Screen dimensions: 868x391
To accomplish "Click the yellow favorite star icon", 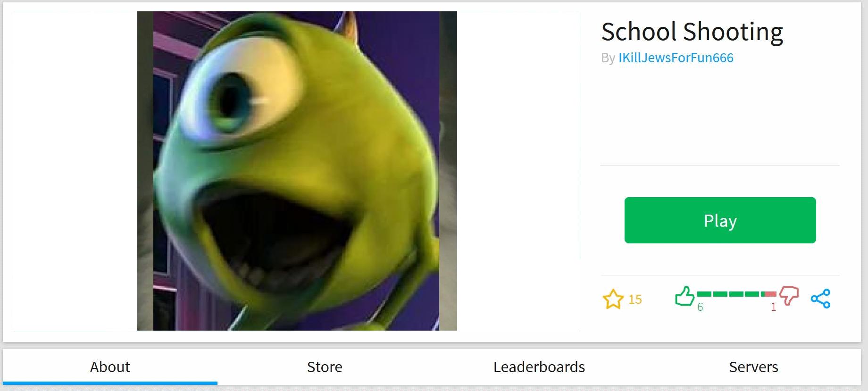I will (613, 299).
